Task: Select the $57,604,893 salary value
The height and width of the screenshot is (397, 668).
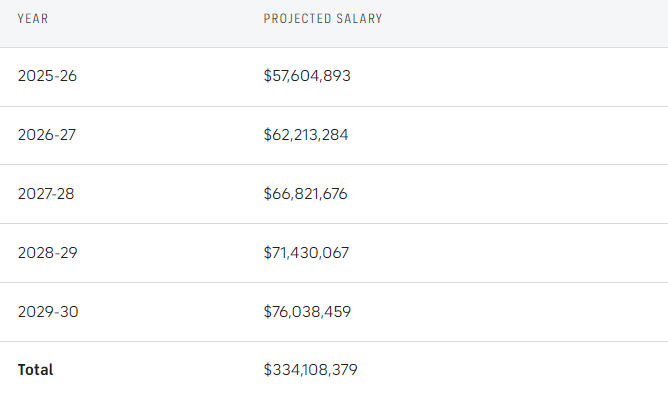Action: (x=307, y=76)
